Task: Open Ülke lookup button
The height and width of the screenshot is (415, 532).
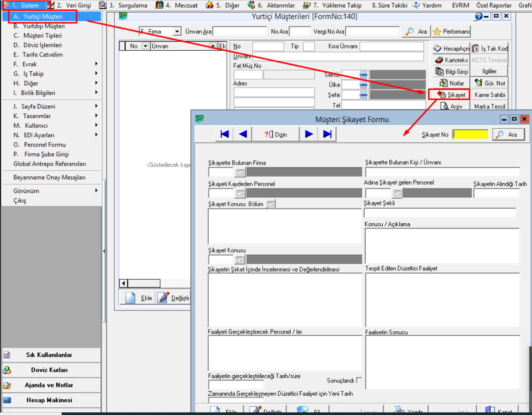Action: click(363, 84)
